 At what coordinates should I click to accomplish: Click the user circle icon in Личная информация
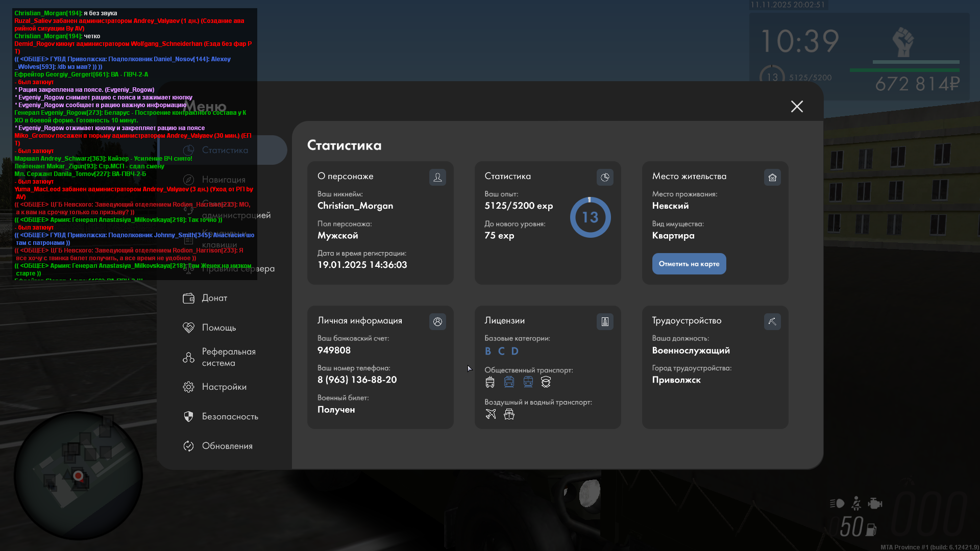click(437, 321)
